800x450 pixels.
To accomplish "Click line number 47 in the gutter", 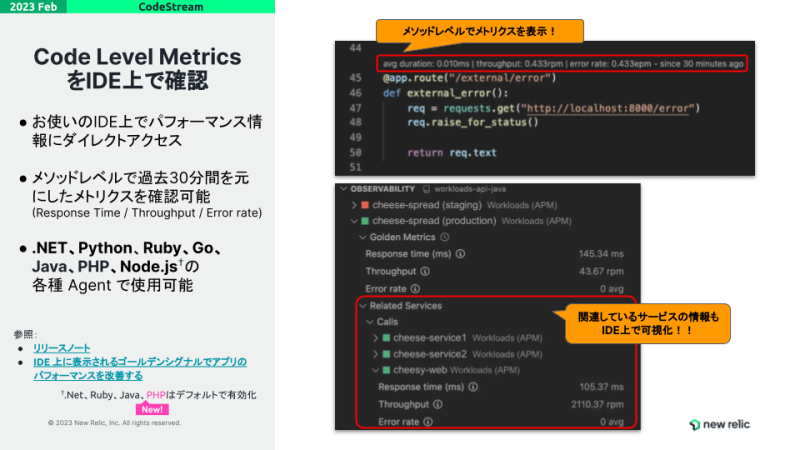I will point(356,108).
